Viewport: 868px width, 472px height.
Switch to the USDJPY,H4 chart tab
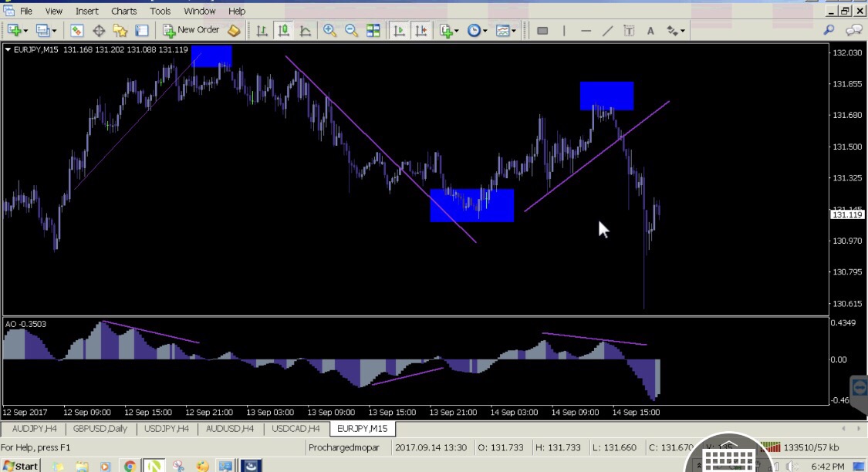click(167, 428)
